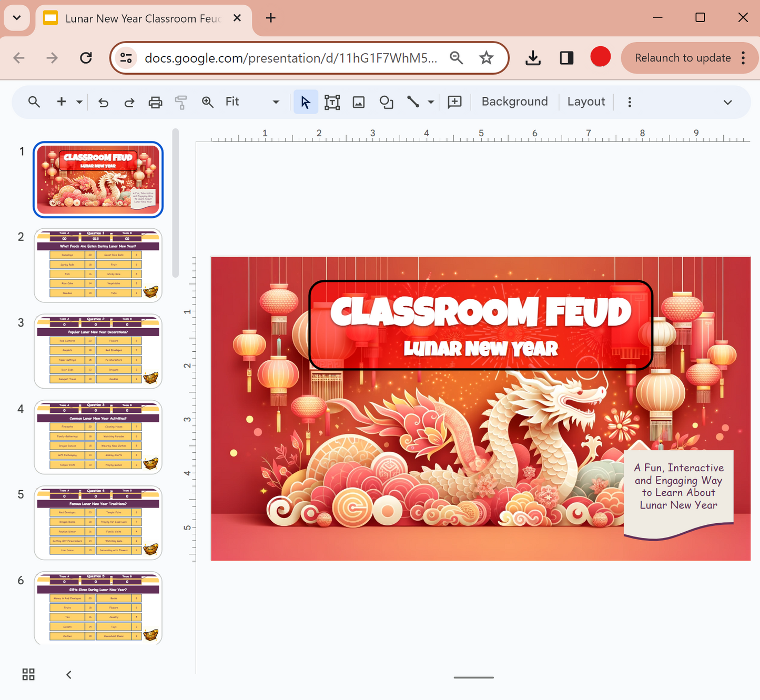Click the undo icon
The height and width of the screenshot is (700, 760).
click(103, 102)
